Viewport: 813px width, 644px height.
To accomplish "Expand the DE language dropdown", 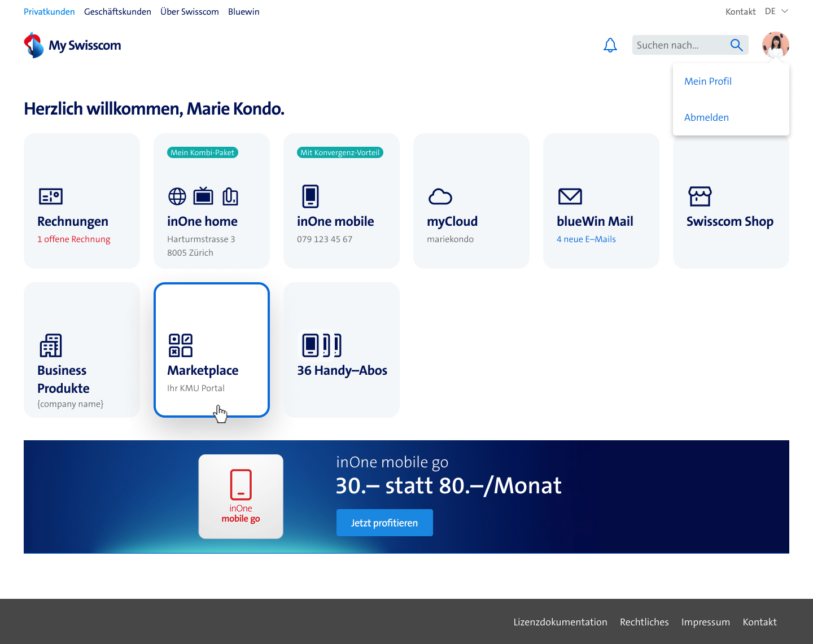I will pos(776,11).
